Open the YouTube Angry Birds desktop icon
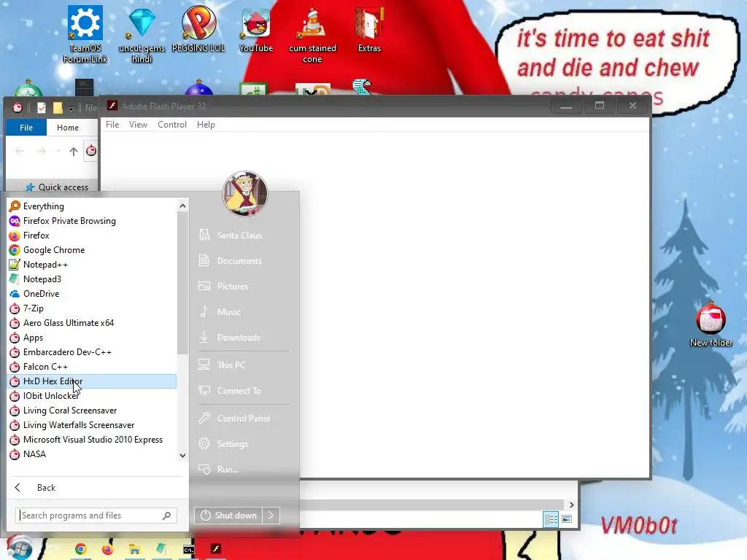 (256, 28)
